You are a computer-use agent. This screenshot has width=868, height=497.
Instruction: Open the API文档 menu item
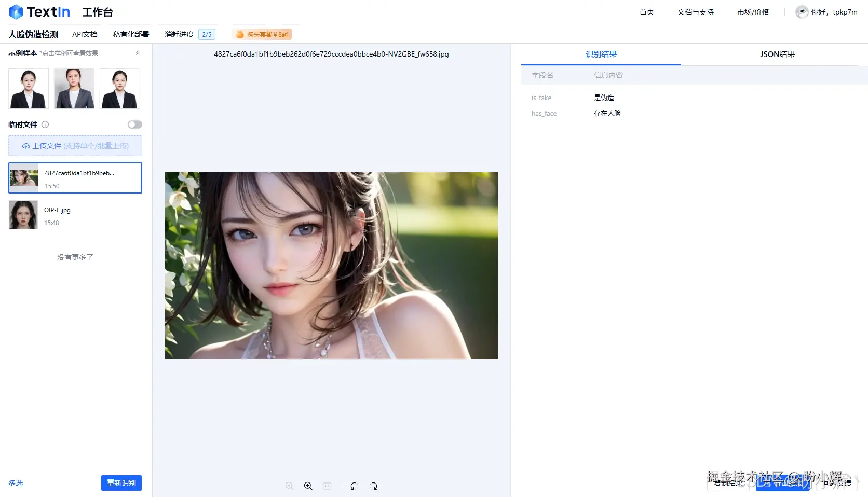pos(85,34)
